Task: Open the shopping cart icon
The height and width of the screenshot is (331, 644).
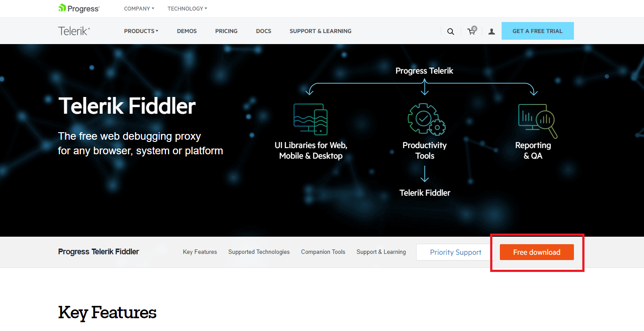Action: [472, 31]
